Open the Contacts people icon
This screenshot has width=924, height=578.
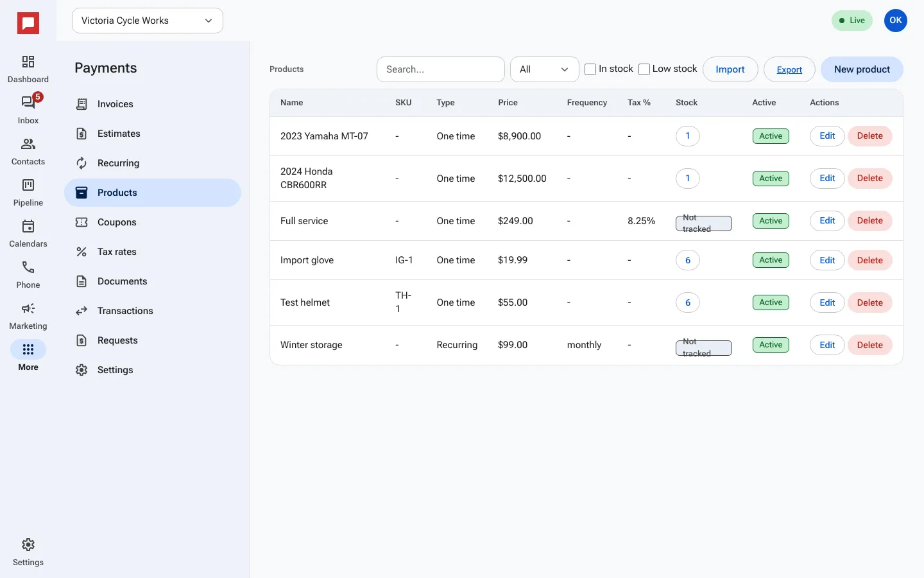[28, 144]
